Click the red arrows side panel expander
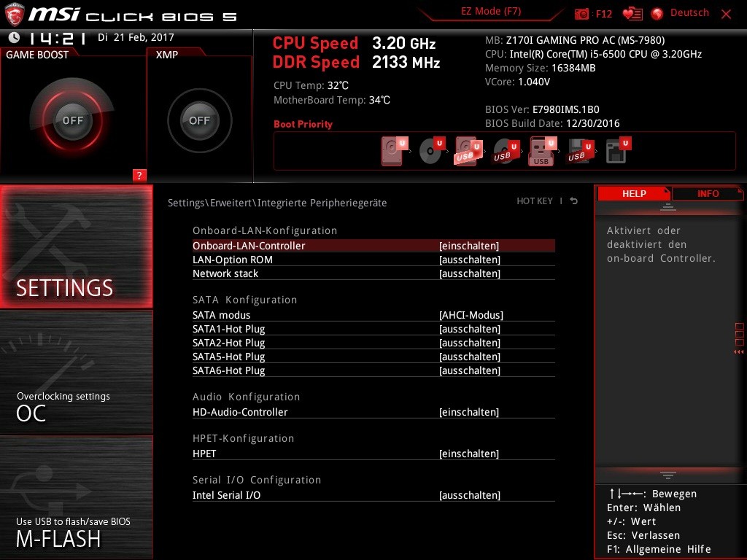 738,352
